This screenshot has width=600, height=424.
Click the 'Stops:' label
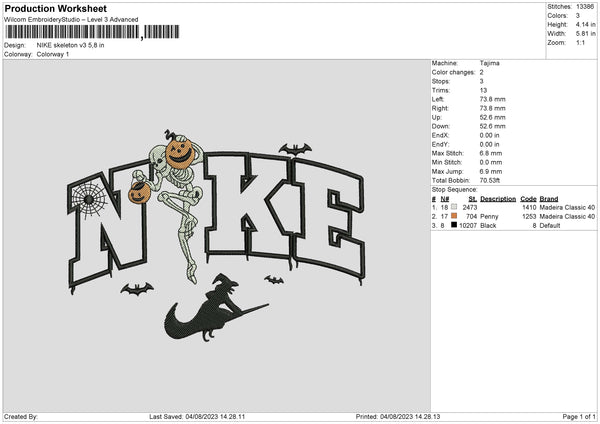440,82
